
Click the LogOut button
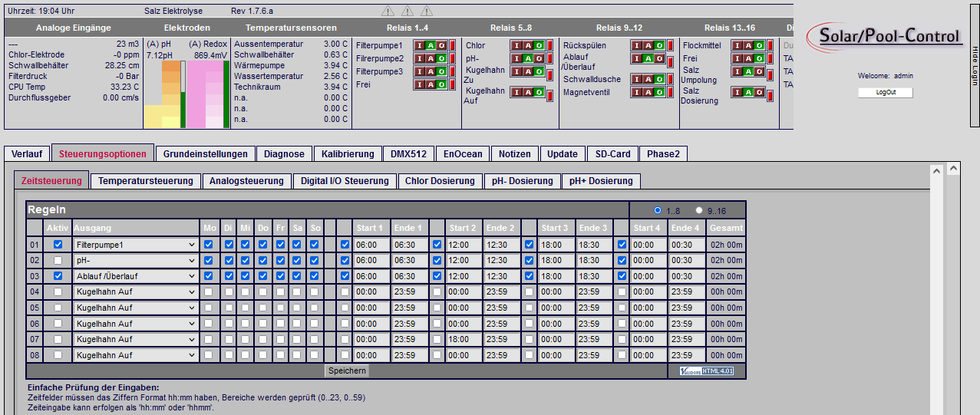click(x=886, y=92)
